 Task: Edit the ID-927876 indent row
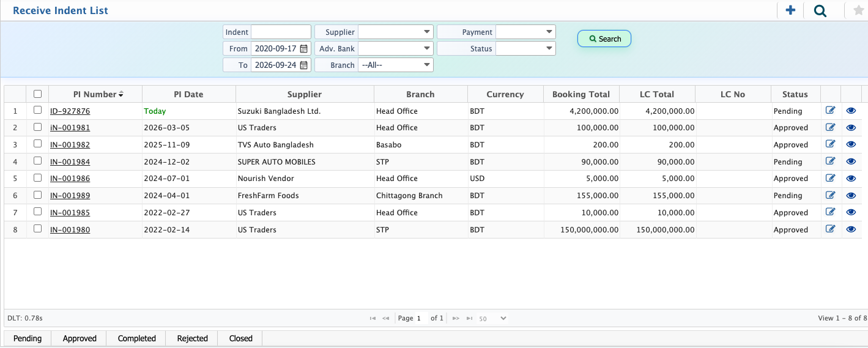point(830,111)
